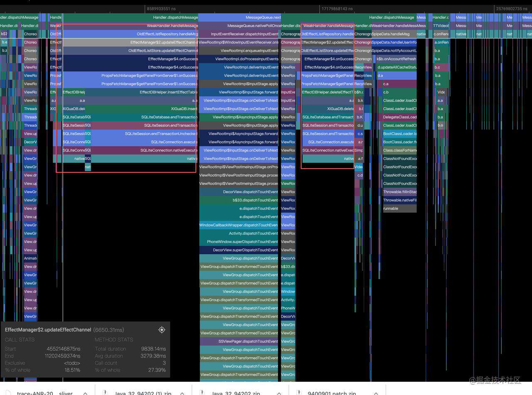Select the DelegateClassLoad frame
Image resolution: width=532 pixels, height=395 pixels.
[399, 117]
